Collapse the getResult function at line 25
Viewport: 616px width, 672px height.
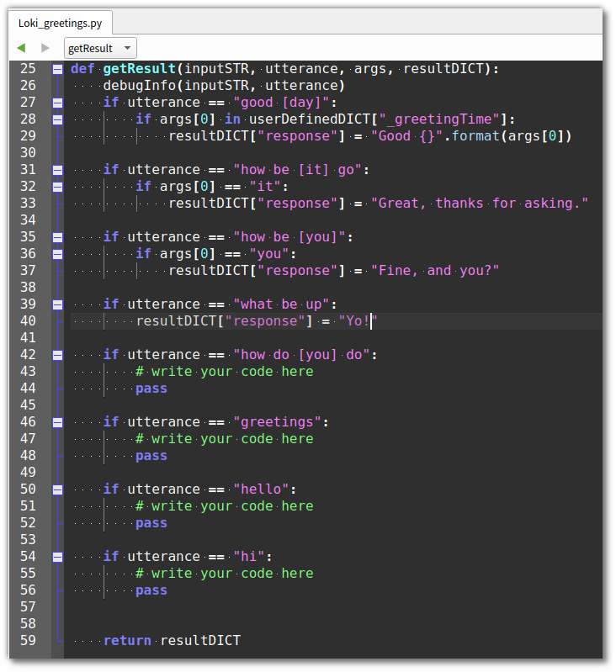click(x=57, y=69)
